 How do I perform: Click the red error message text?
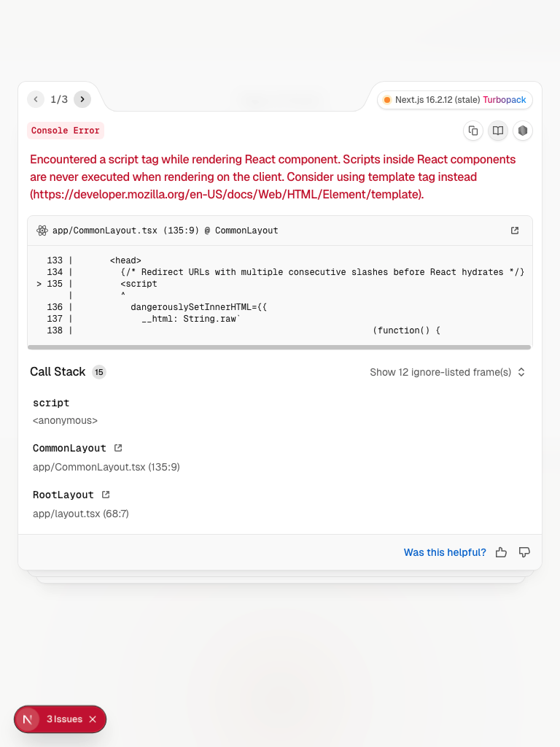coord(273,177)
